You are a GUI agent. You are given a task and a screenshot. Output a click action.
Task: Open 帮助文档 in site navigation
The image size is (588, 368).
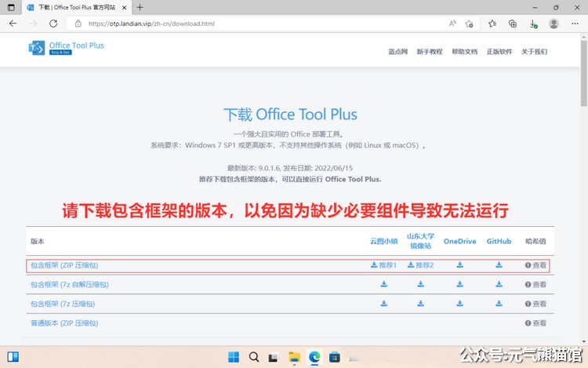(x=464, y=52)
